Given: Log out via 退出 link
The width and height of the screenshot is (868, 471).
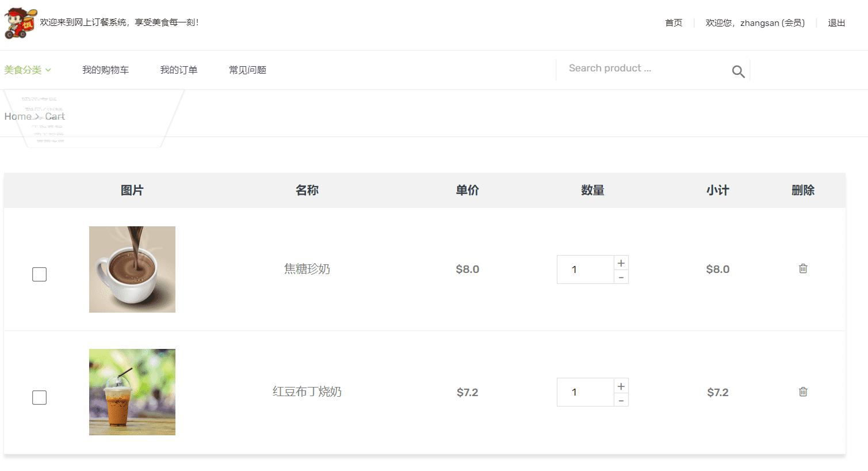Looking at the screenshot, I should tap(836, 22).
